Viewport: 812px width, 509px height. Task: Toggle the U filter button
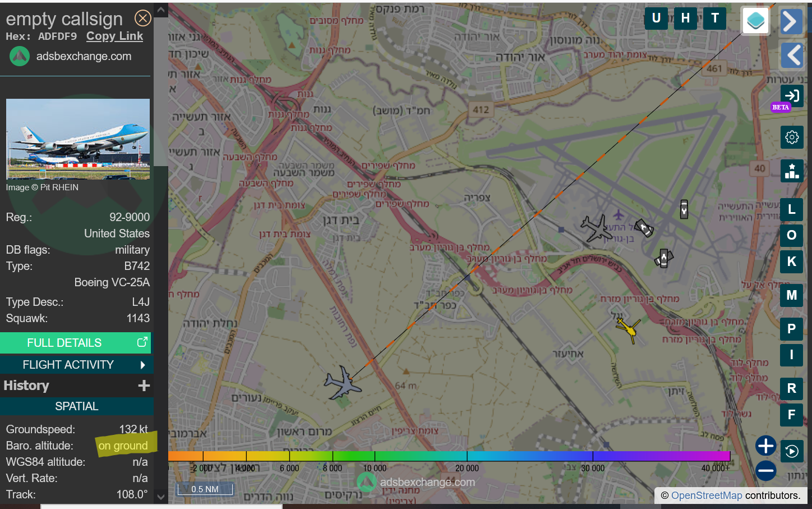click(656, 19)
